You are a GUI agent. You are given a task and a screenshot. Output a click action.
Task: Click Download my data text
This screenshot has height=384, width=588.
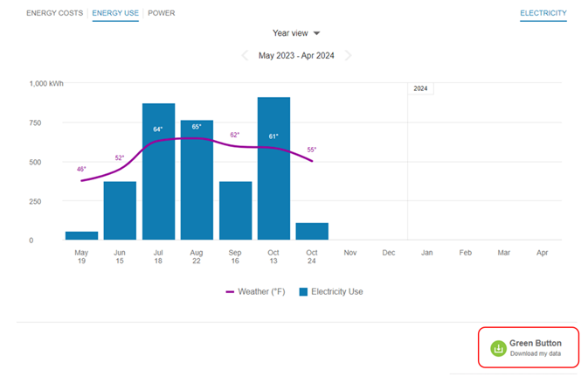[536, 353]
